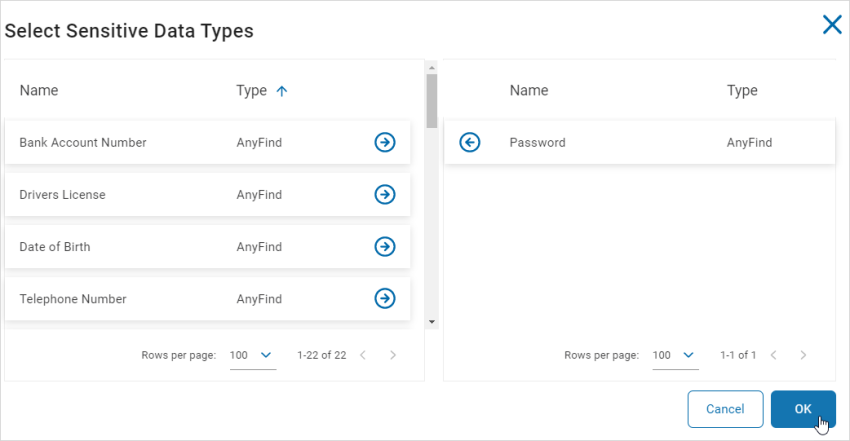Cancel the data type selection
The width and height of the screenshot is (850, 441).
(725, 409)
